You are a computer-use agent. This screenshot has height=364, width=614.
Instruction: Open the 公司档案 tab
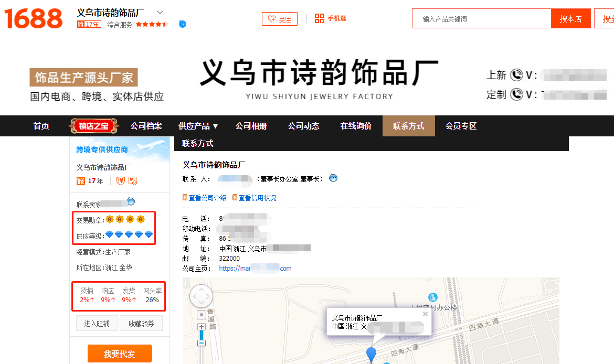[146, 126]
